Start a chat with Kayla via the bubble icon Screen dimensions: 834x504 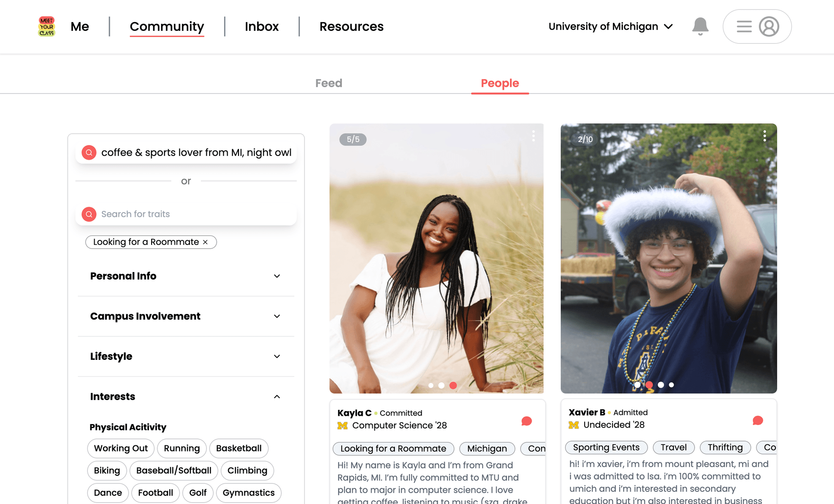[526, 420]
